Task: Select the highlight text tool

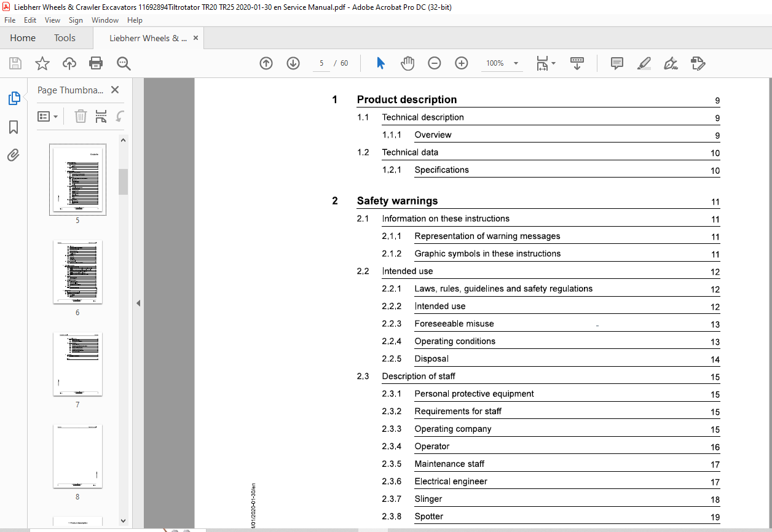Action: tap(644, 63)
